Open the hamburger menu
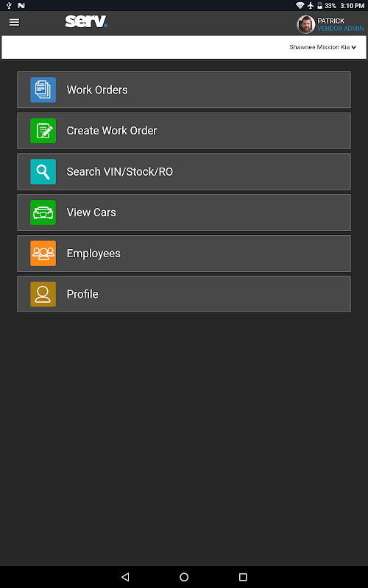This screenshot has width=368, height=588. pos(14,23)
